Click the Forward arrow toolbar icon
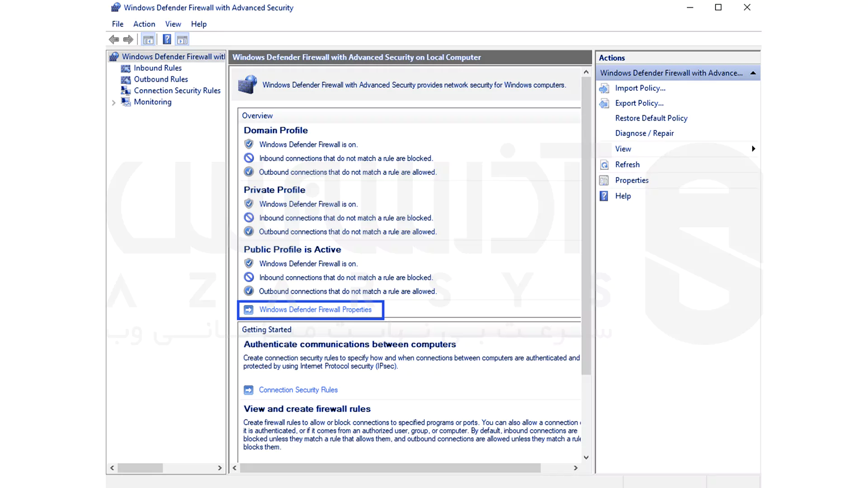The width and height of the screenshot is (868, 488). 128,40
